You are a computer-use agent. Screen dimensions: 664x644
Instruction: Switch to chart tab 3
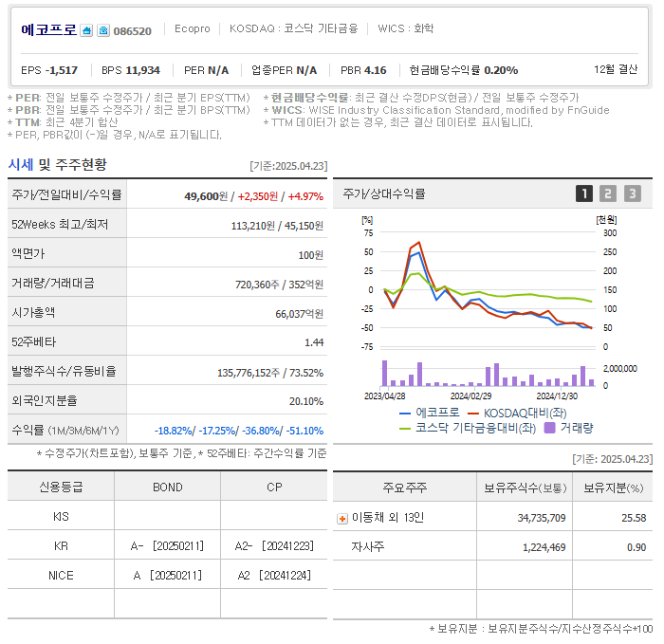pos(633,193)
